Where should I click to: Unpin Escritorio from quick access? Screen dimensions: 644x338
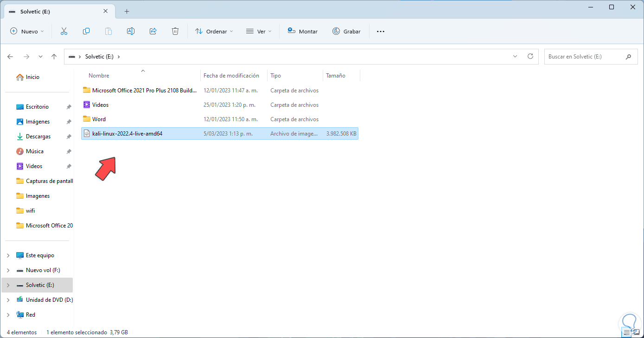69,107
